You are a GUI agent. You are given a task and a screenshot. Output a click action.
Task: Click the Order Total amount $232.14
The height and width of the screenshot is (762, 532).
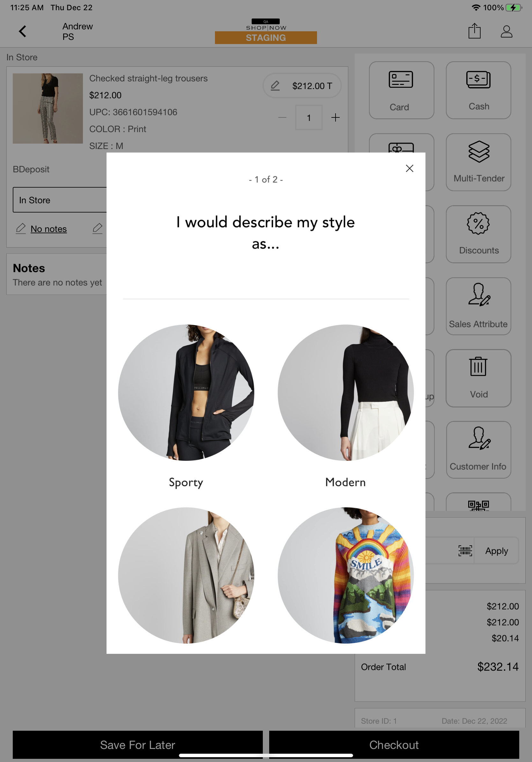click(x=498, y=667)
